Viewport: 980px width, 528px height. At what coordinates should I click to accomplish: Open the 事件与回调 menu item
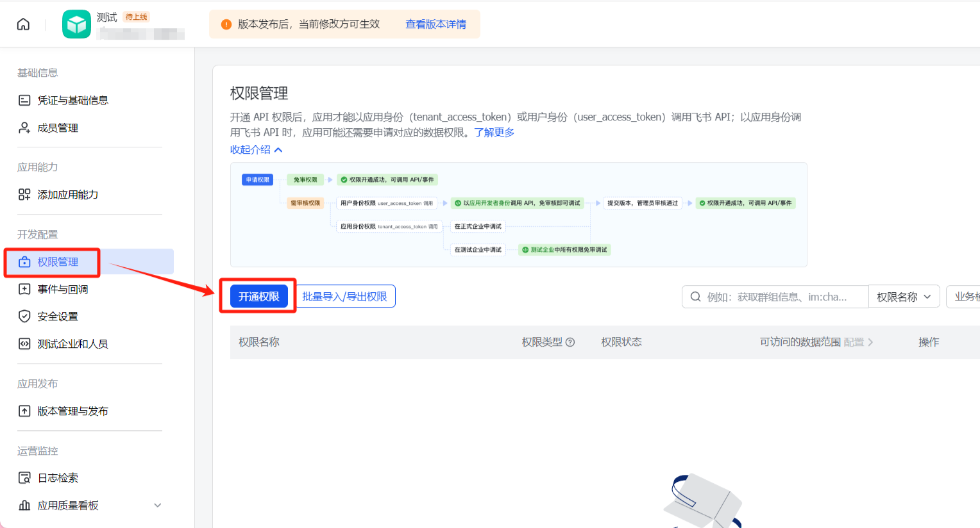63,290
